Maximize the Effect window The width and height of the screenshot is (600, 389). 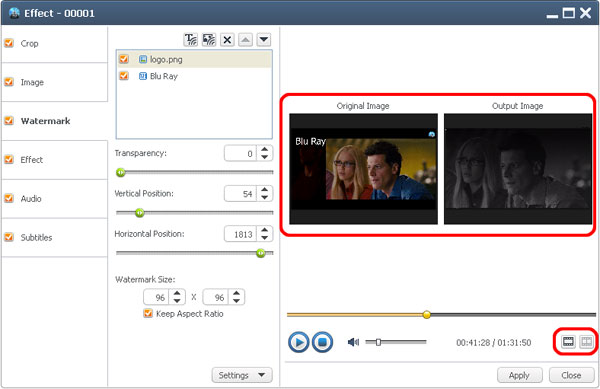click(x=569, y=13)
